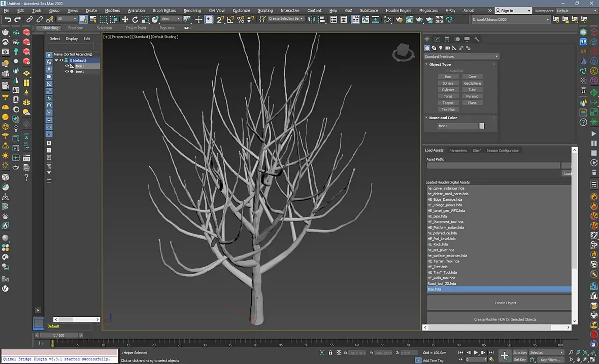
Task: Click the Create Object button
Action: 505,303
